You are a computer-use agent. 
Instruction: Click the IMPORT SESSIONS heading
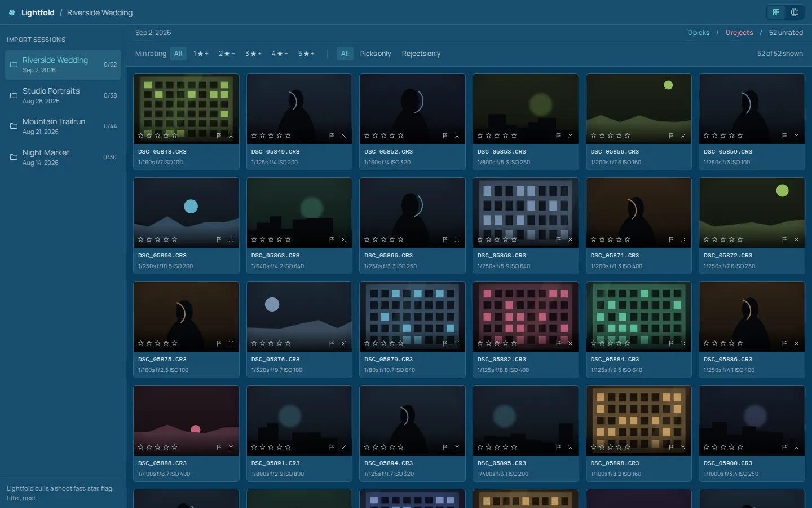(36, 40)
